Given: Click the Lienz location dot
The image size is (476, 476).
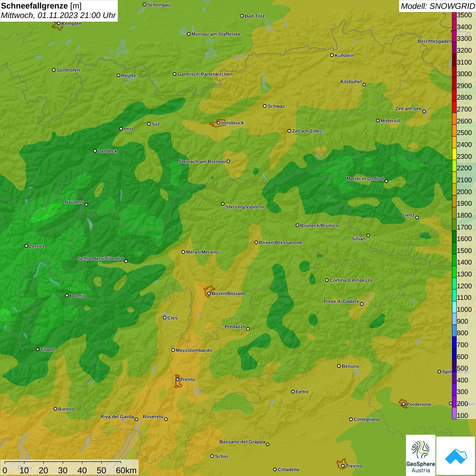Looking at the screenshot, I should tap(417, 217).
